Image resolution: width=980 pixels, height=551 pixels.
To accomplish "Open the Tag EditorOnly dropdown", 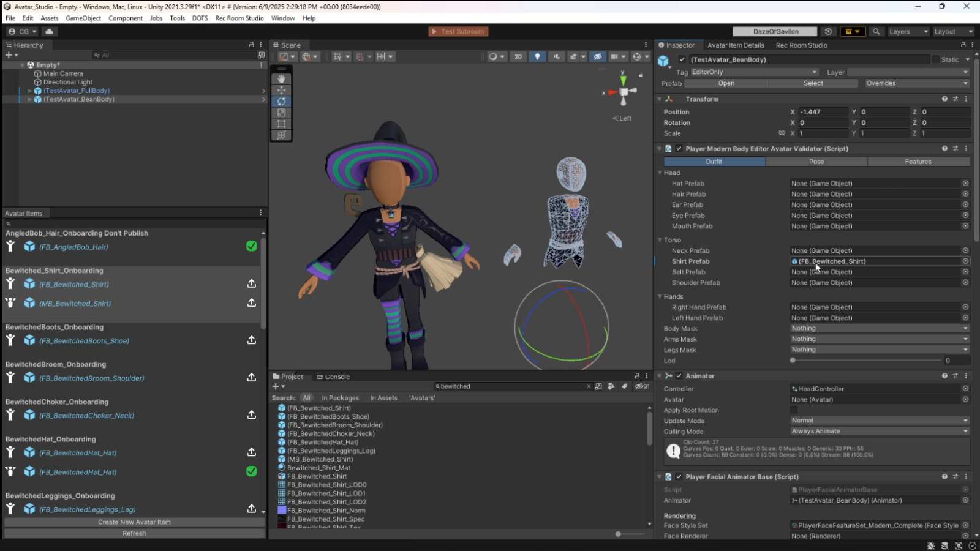I will pyautogui.click(x=754, y=72).
